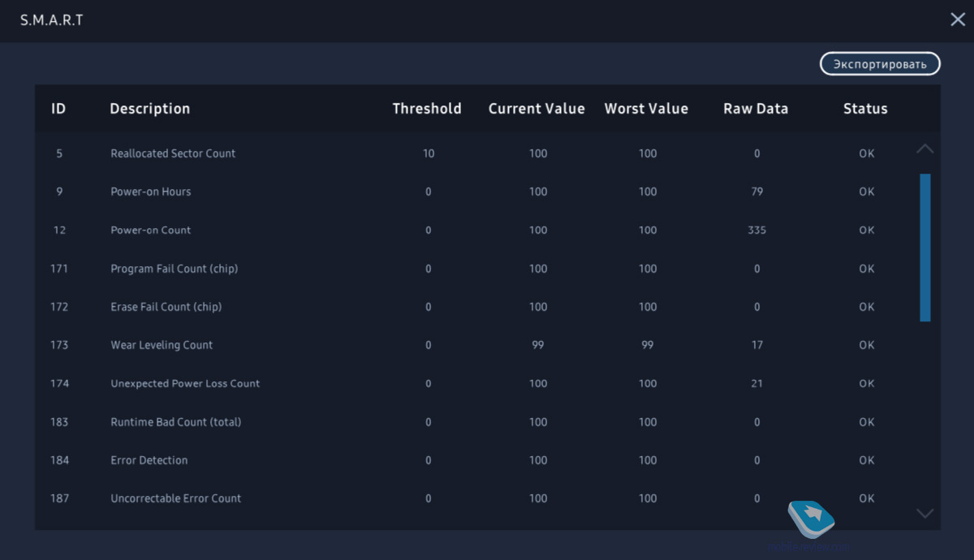974x560 pixels.
Task: Close the S.M.A.R.T dialog with X
Action: point(958,20)
